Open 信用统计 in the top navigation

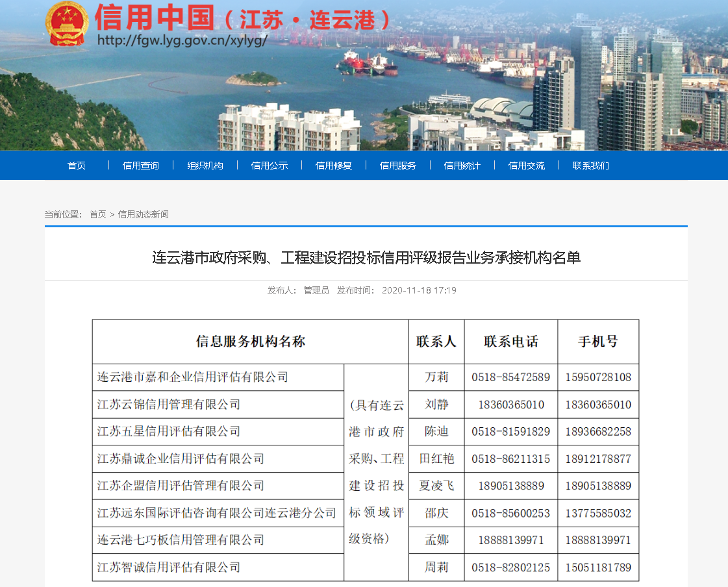pos(462,166)
